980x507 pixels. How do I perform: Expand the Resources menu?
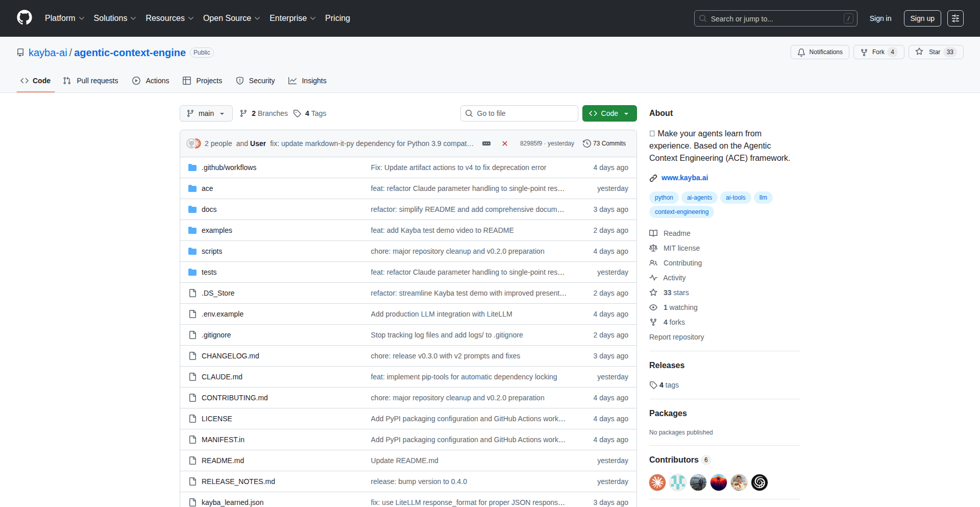[169, 18]
